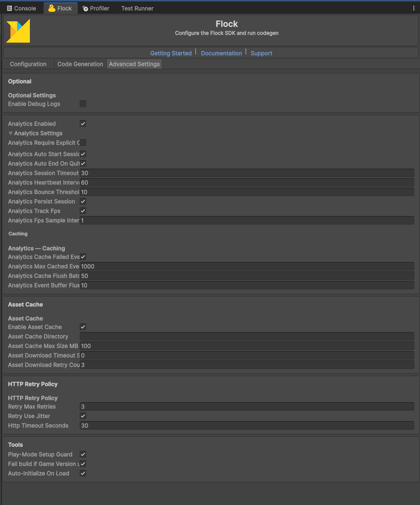
Task: Toggle Analytics Auto End On Quit checkbox
Action: coord(83,163)
